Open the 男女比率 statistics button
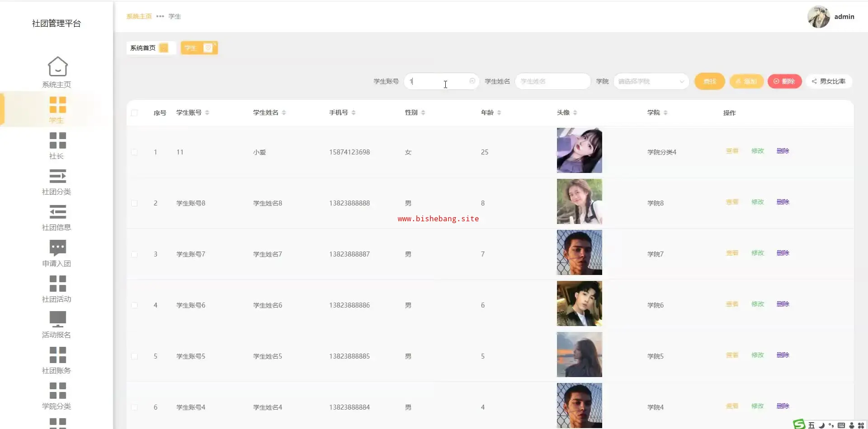 tap(829, 81)
